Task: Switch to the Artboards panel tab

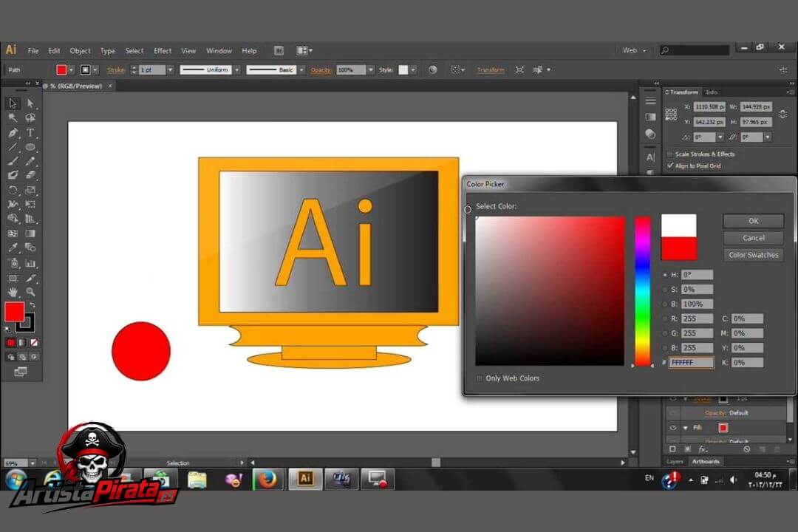Action: coord(706,461)
